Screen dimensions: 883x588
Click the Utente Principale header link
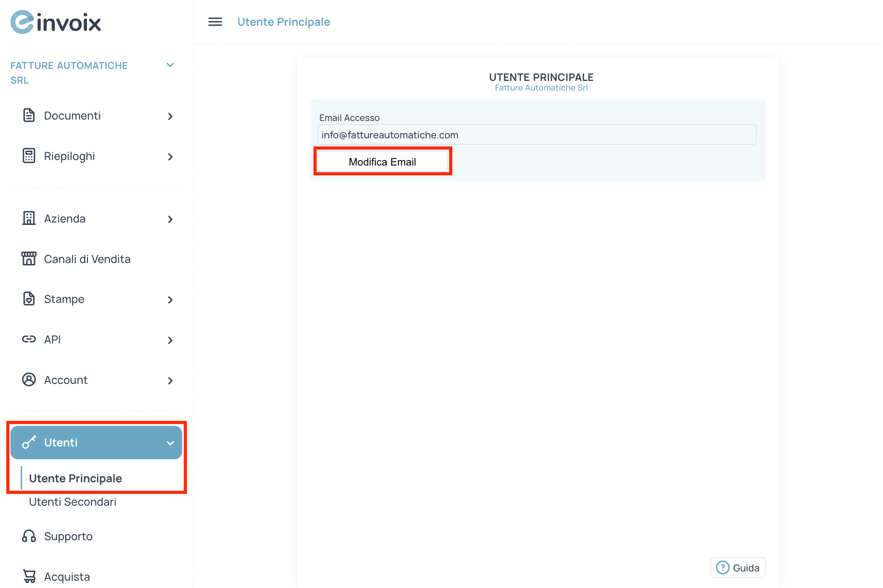(283, 22)
